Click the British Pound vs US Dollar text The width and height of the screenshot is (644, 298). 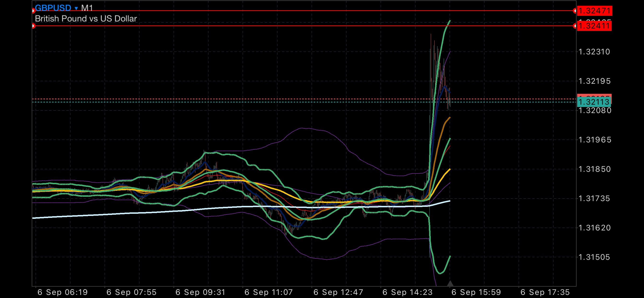click(86, 18)
